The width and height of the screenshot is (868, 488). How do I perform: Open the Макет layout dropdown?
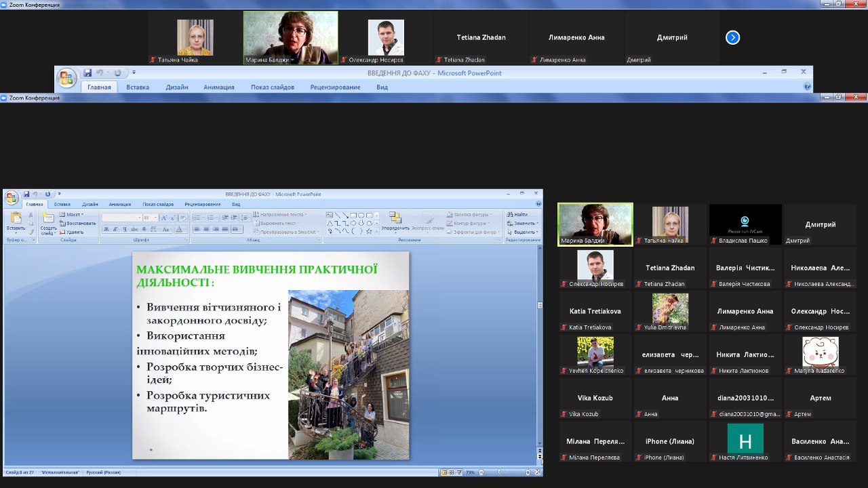(x=73, y=214)
